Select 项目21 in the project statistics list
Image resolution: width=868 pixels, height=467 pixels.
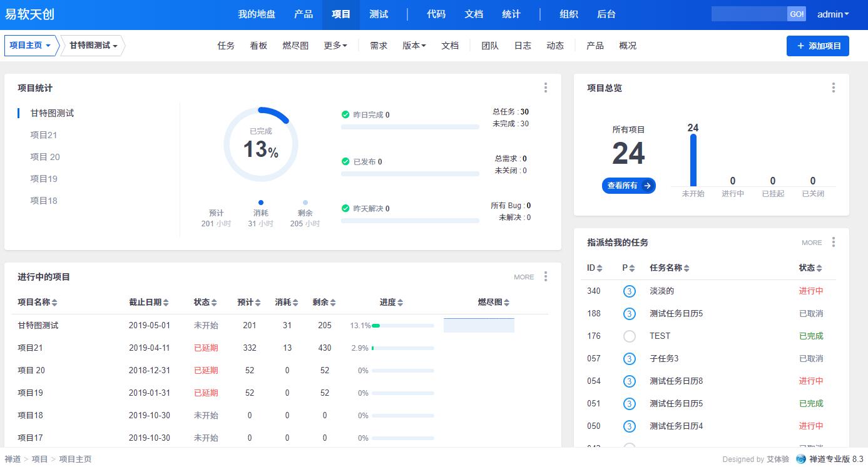click(x=44, y=135)
